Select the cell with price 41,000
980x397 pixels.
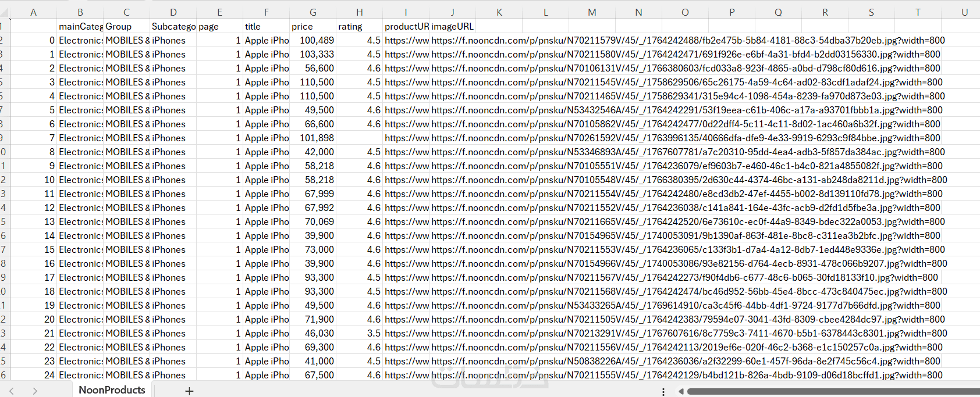tap(313, 361)
